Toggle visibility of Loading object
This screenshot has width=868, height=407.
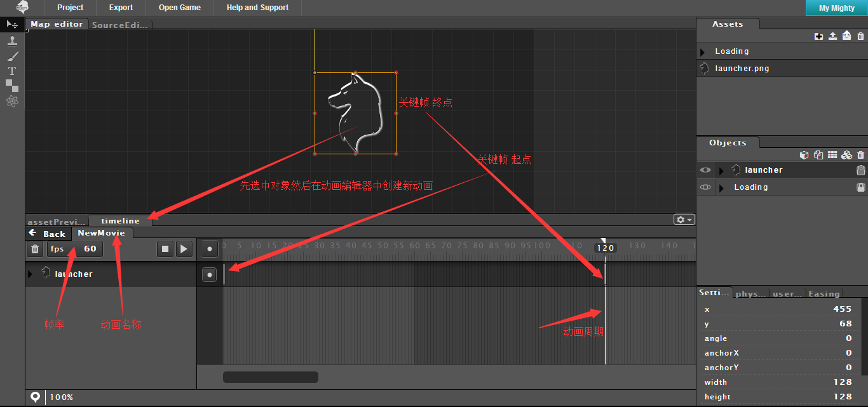[705, 187]
